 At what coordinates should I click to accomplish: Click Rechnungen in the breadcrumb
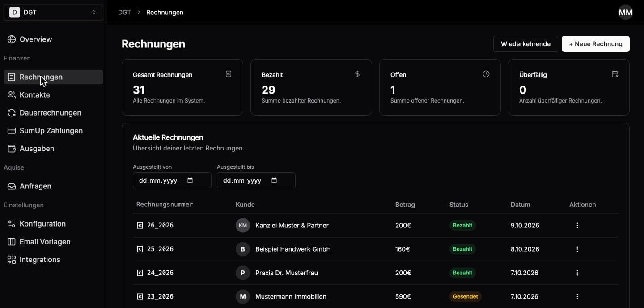coord(165,13)
